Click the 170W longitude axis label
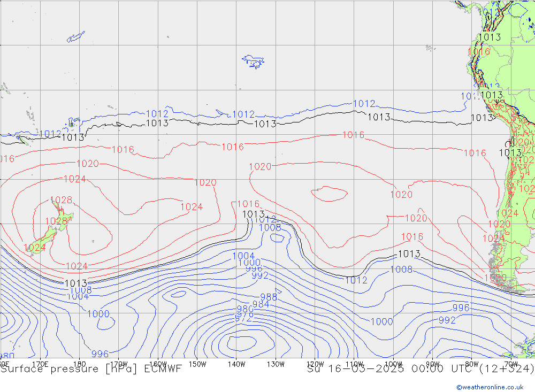The image size is (535, 392). pos(119,364)
